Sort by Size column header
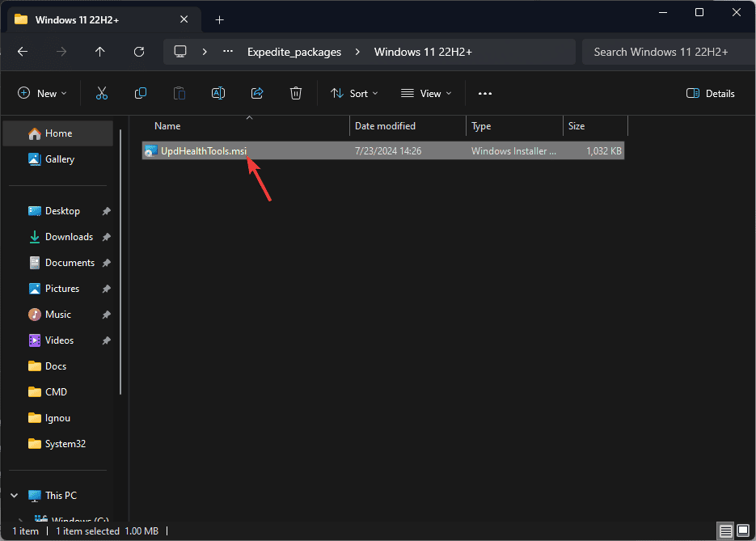Image resolution: width=756 pixels, height=541 pixels. 595,126
